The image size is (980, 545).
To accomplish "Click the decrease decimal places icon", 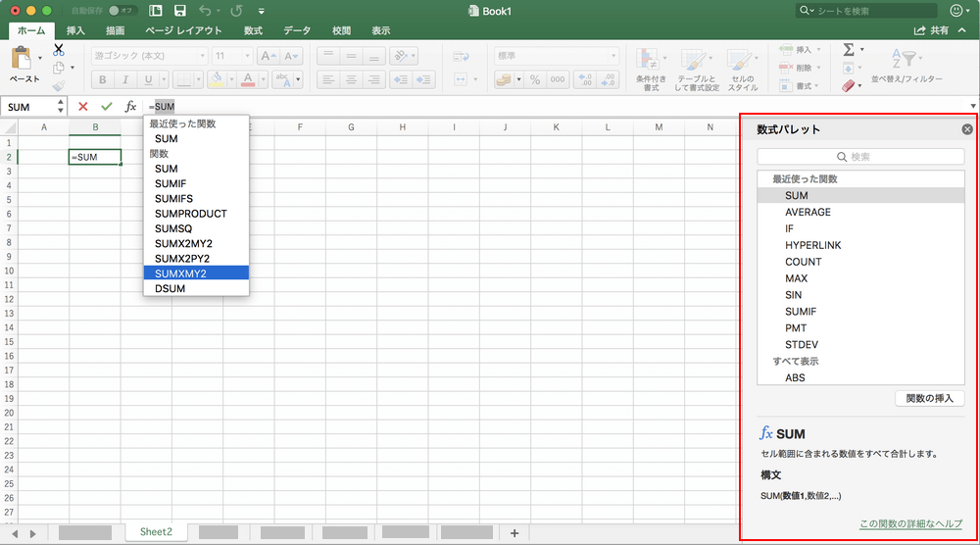I will coord(608,79).
